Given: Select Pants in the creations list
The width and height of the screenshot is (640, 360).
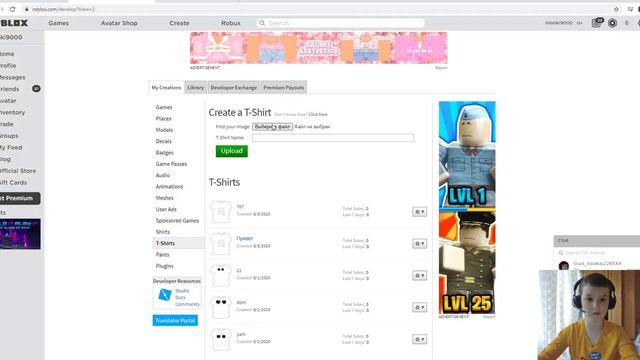Looking at the screenshot, I should point(162,255).
